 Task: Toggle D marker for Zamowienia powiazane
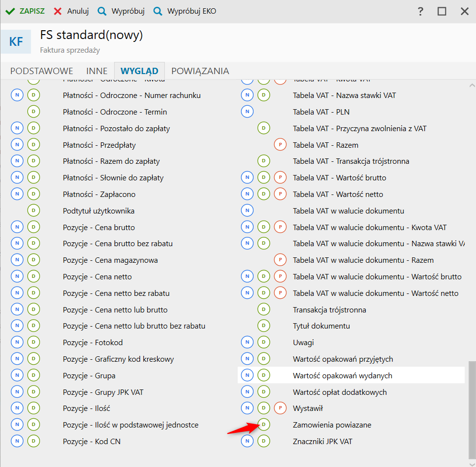tap(263, 425)
